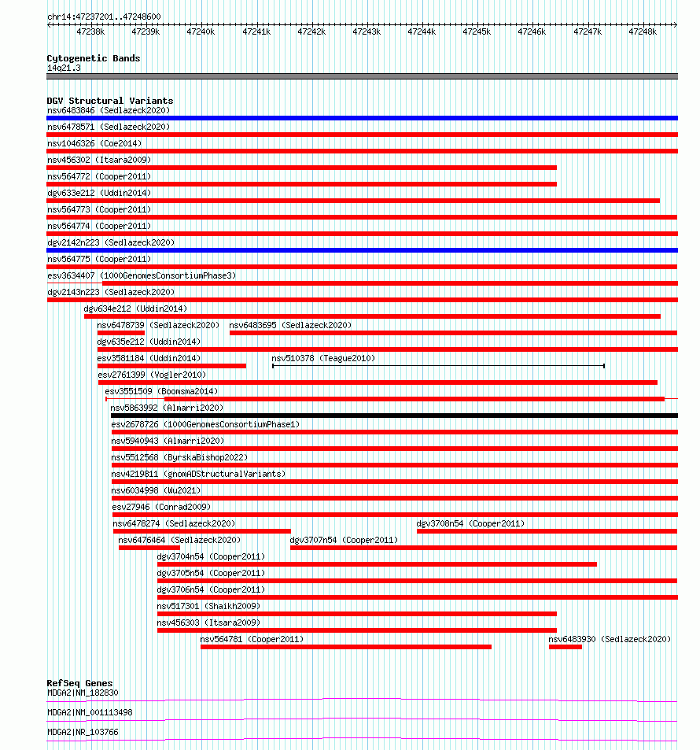Select red bar under nsv6478274
700x750 pixels.
(x=202, y=531)
